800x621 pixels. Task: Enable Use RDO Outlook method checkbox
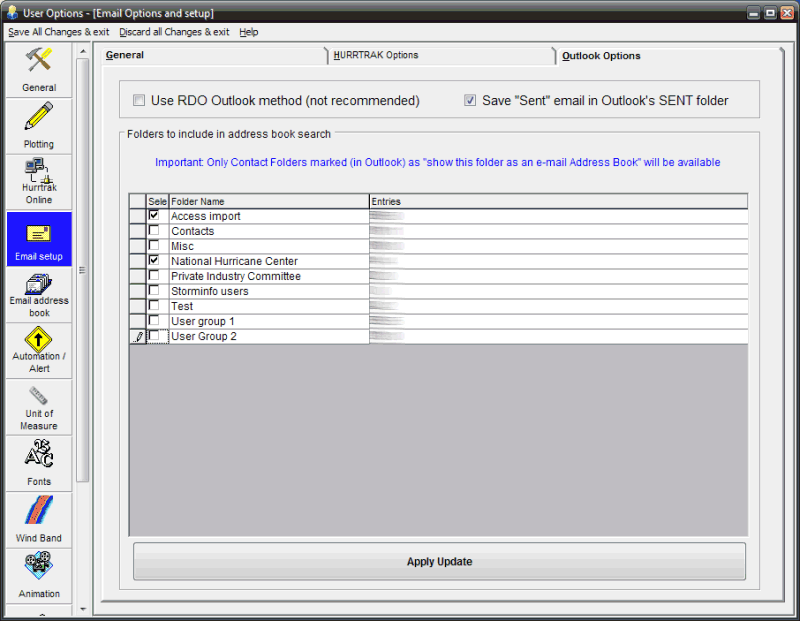tap(139, 101)
